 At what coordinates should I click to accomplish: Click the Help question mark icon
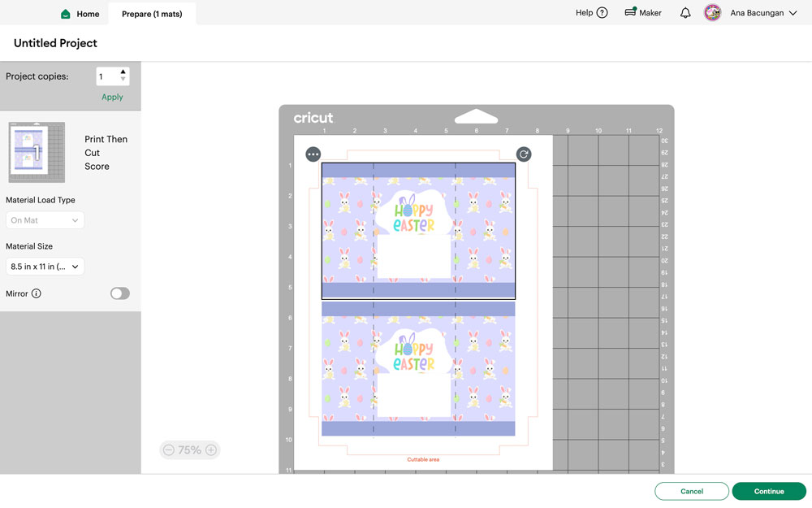602,13
